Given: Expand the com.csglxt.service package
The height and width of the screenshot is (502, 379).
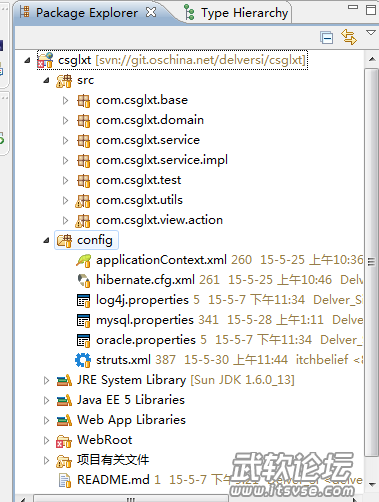Looking at the screenshot, I should click(x=65, y=140).
